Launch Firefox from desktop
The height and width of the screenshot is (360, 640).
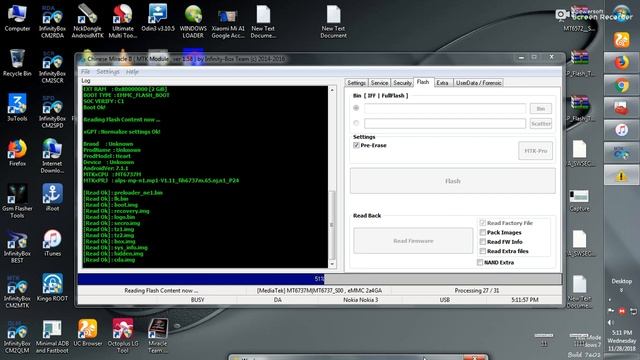tap(17, 153)
